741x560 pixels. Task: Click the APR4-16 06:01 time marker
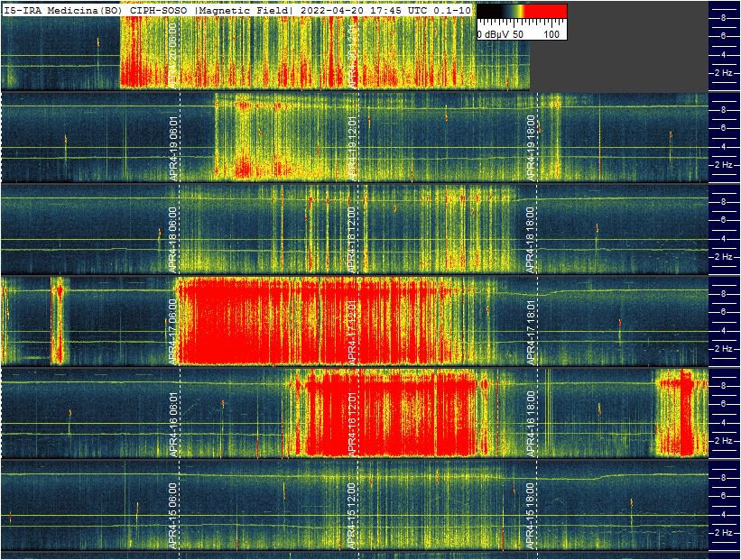click(171, 423)
